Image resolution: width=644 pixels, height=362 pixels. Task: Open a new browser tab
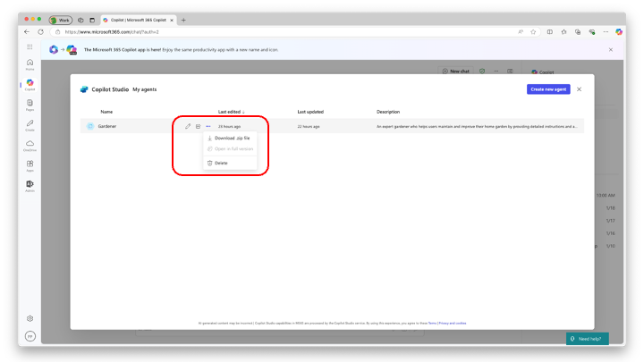click(x=183, y=20)
